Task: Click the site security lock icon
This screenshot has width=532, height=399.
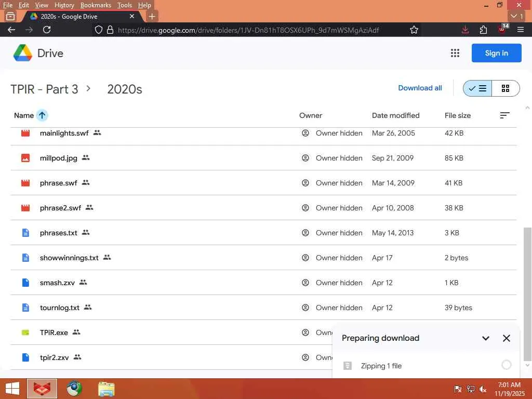Action: pyautogui.click(x=110, y=30)
